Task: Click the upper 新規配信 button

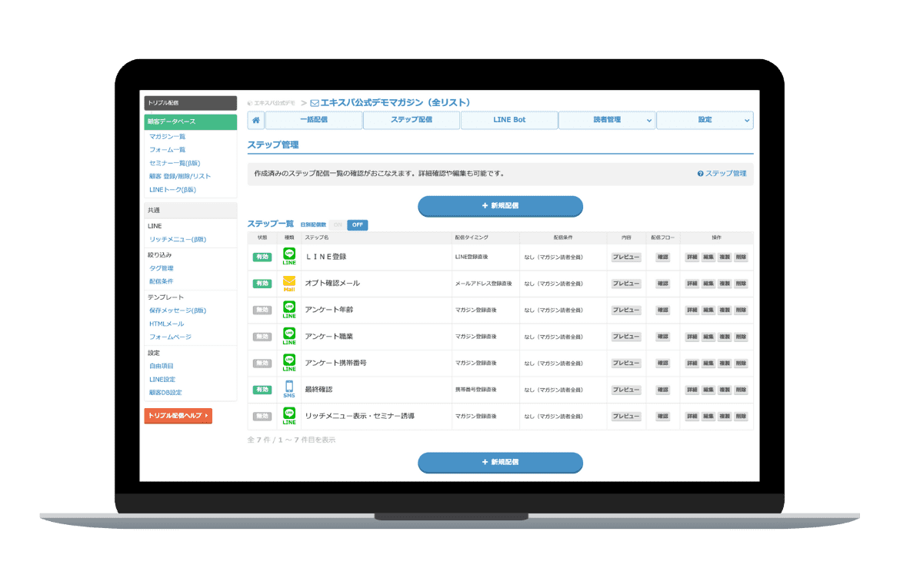Action: tap(501, 206)
